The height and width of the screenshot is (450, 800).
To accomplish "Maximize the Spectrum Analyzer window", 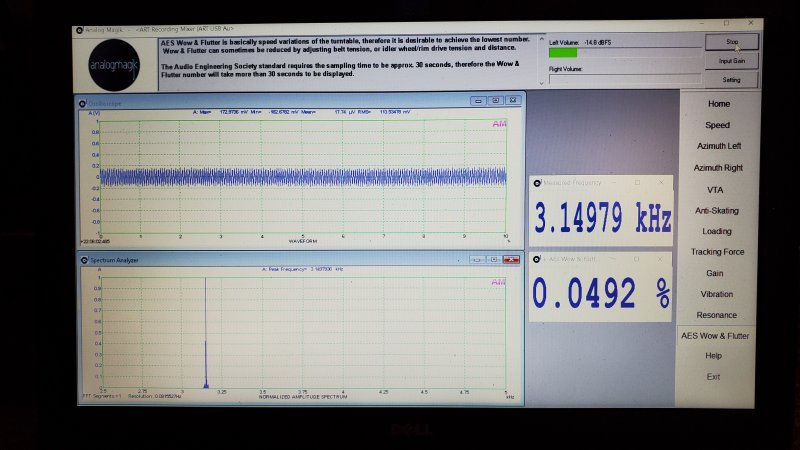I will [x=494, y=260].
